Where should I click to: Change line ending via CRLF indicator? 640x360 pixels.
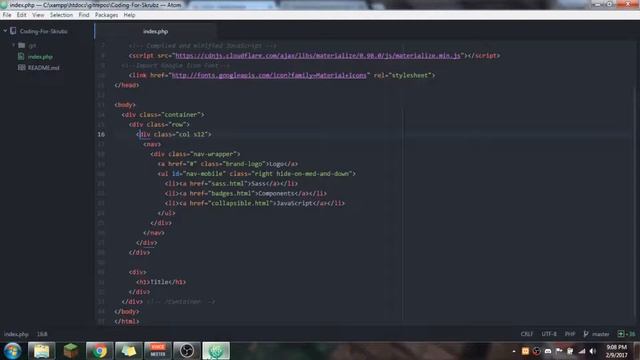(527, 334)
